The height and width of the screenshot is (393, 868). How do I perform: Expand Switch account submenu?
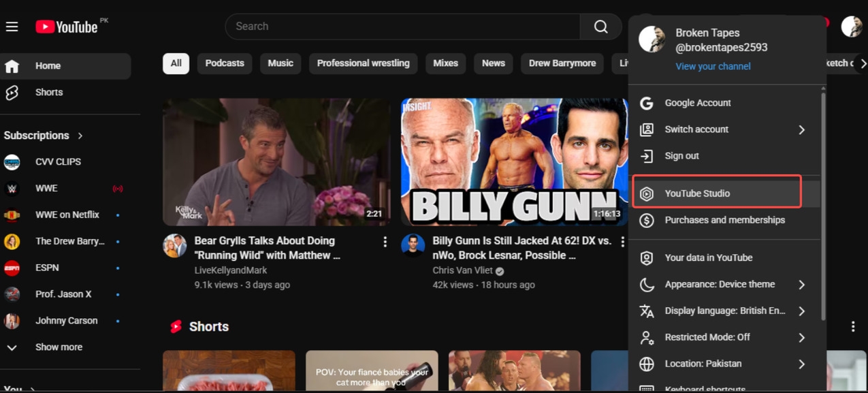tap(801, 129)
